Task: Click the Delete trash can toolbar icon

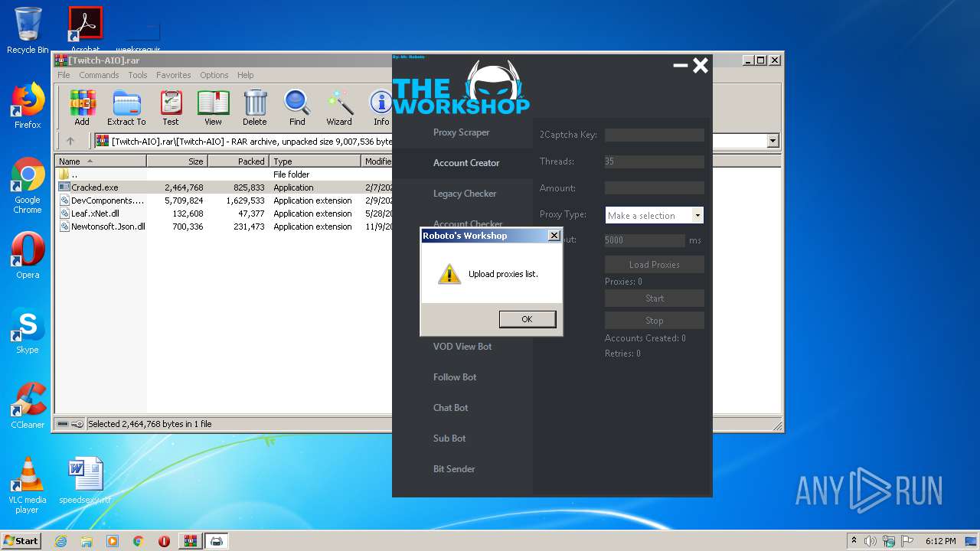Action: click(x=255, y=108)
